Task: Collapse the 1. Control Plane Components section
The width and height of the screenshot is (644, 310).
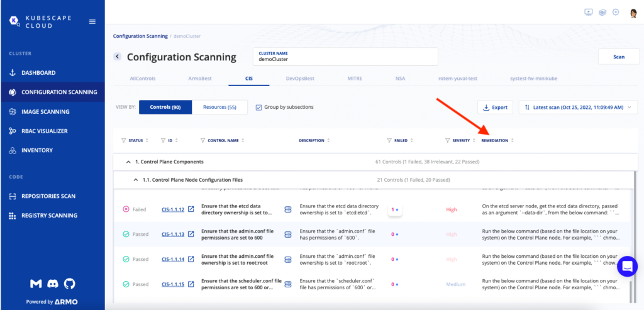Action: coord(128,162)
